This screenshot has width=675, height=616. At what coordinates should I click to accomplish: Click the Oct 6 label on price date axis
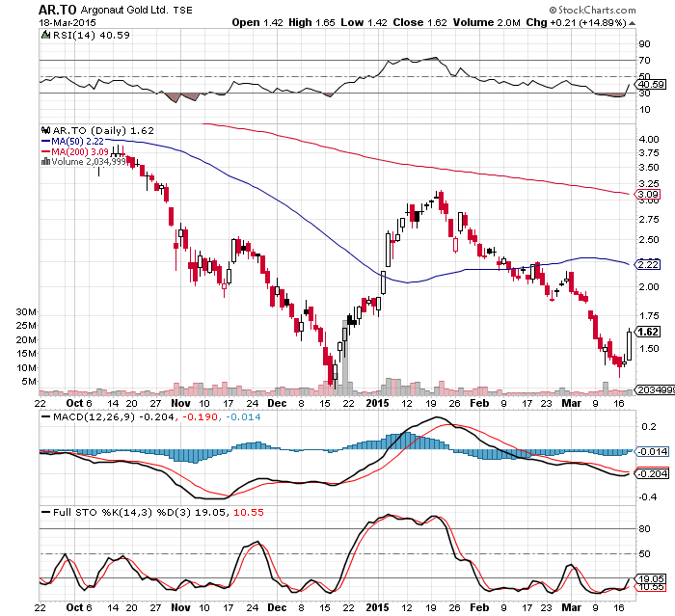click(x=79, y=403)
